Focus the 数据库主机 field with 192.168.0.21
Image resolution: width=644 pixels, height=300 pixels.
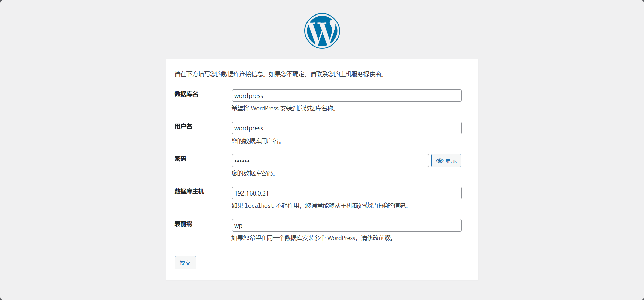[347, 193]
